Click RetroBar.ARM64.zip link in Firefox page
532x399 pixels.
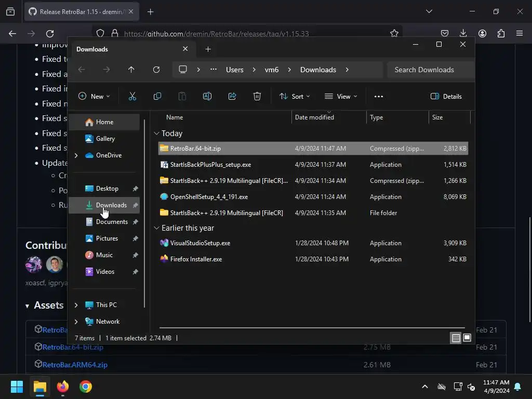(75, 365)
